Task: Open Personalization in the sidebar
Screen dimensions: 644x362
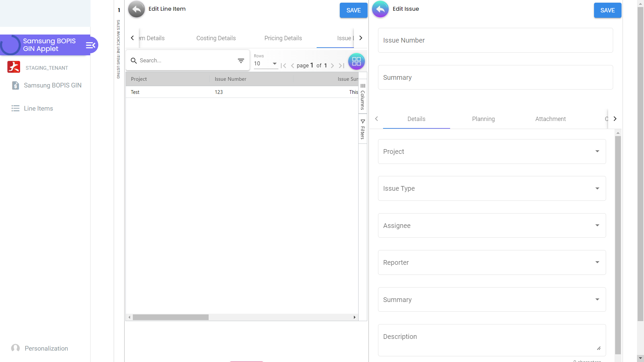Action: click(x=46, y=348)
